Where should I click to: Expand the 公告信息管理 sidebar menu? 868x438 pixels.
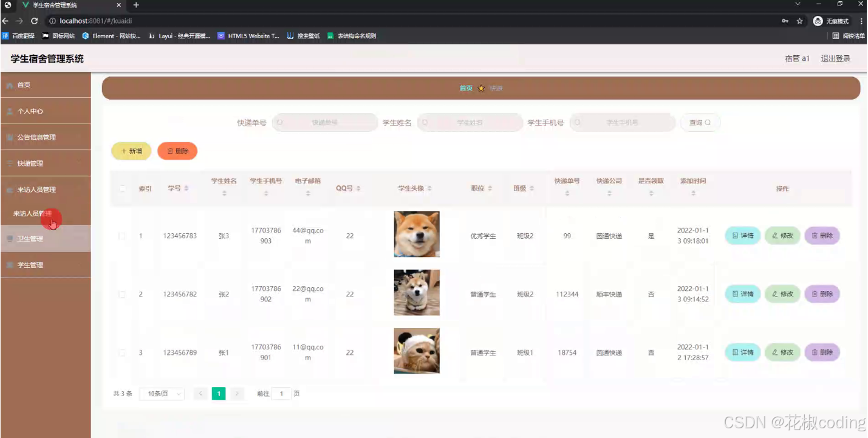(46, 137)
